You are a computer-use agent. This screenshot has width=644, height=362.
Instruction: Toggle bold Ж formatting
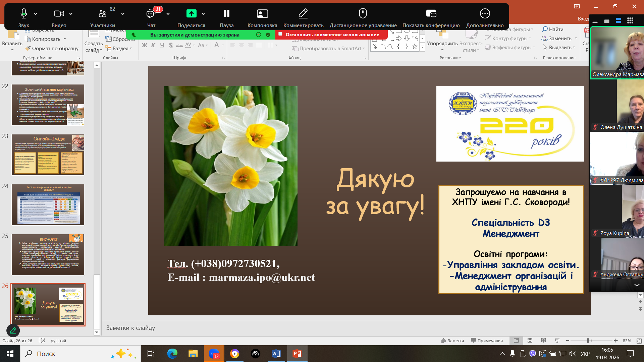(x=144, y=45)
